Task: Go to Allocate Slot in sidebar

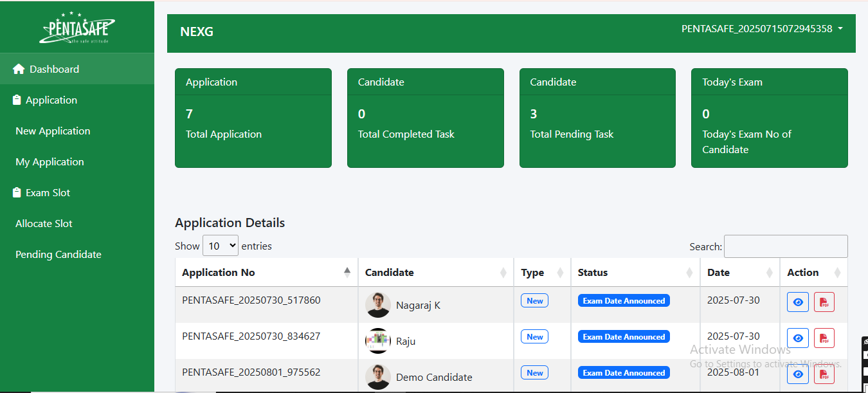Action: [x=44, y=224]
